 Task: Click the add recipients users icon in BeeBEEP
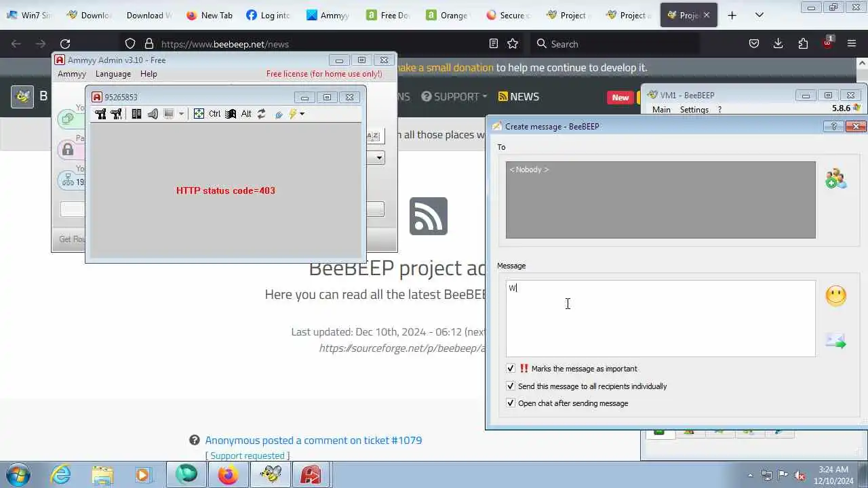(x=835, y=179)
